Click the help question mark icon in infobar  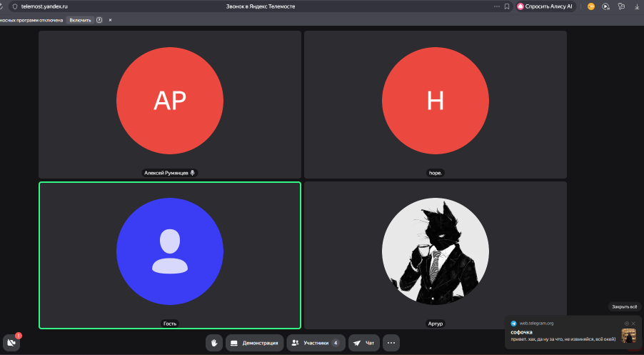(x=99, y=20)
